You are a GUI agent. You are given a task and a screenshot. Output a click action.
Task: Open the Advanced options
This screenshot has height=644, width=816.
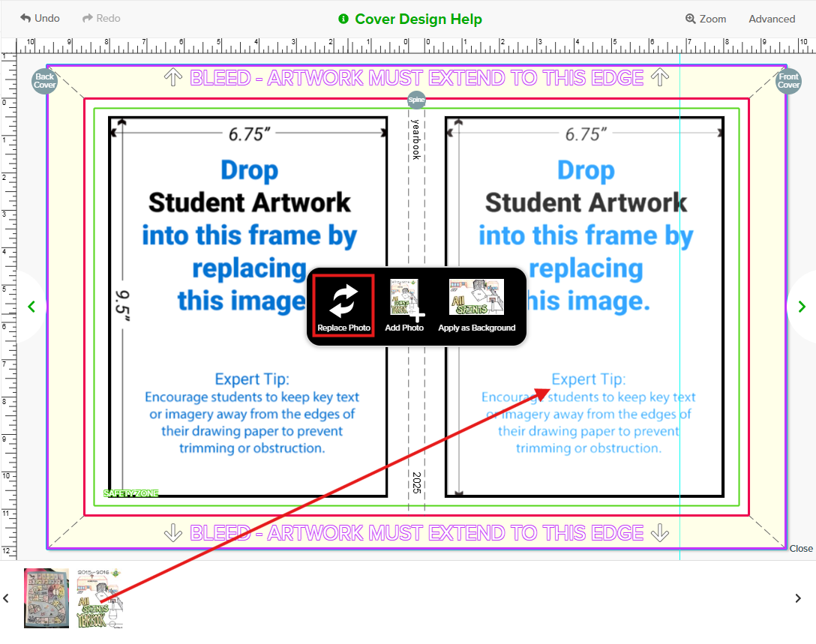tap(772, 19)
